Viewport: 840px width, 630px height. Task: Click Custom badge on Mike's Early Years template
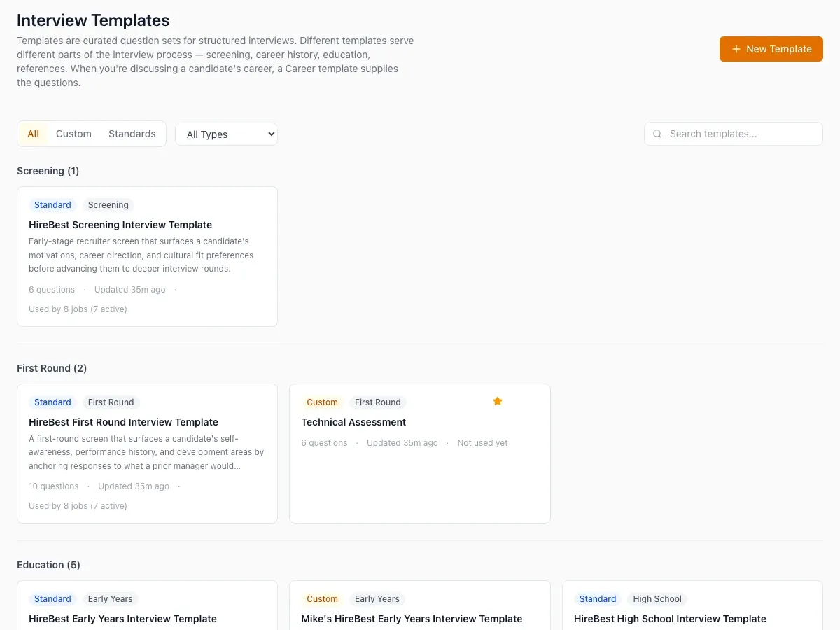coord(322,599)
